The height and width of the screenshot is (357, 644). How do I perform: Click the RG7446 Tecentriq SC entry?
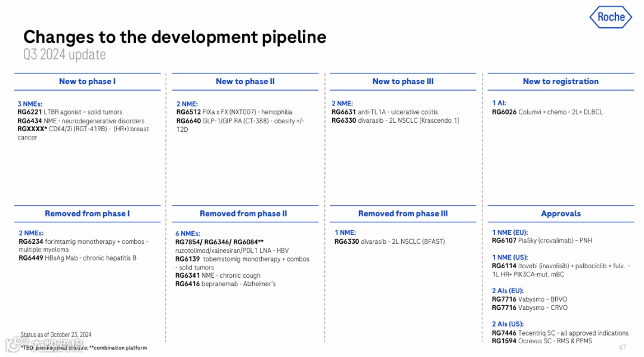560,333
